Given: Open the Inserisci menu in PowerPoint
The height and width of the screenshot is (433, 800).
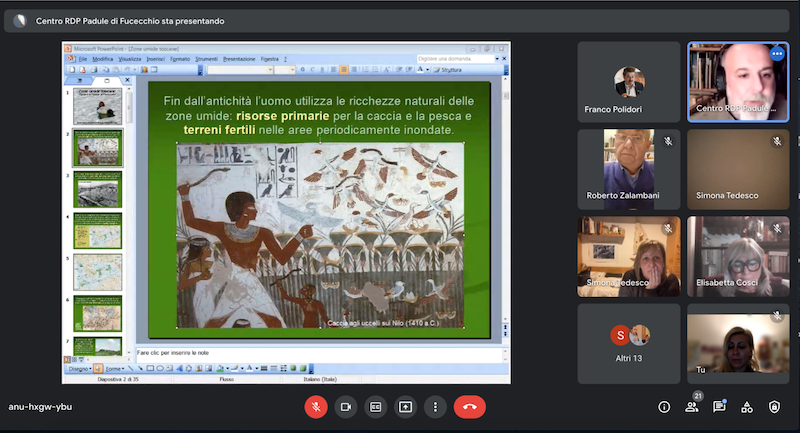Looking at the screenshot, I should pyautogui.click(x=155, y=59).
